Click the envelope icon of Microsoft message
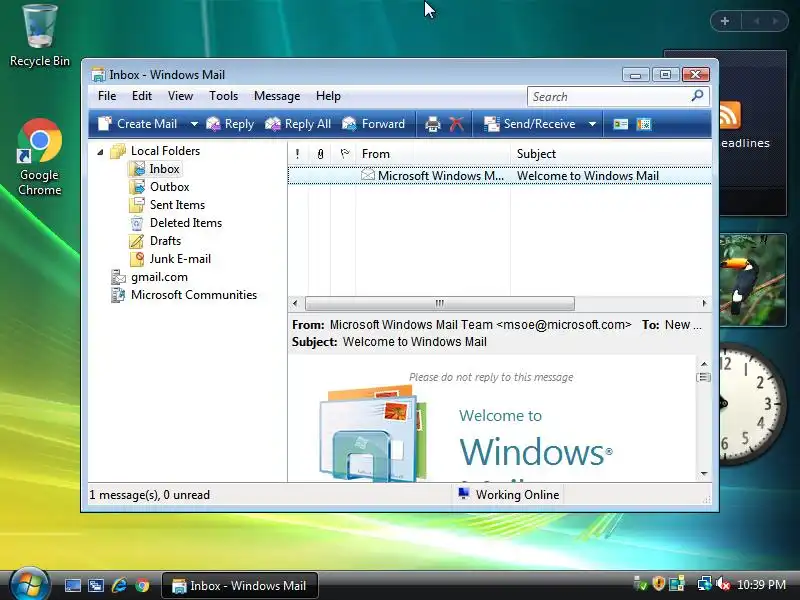The image size is (800, 600). point(368,175)
